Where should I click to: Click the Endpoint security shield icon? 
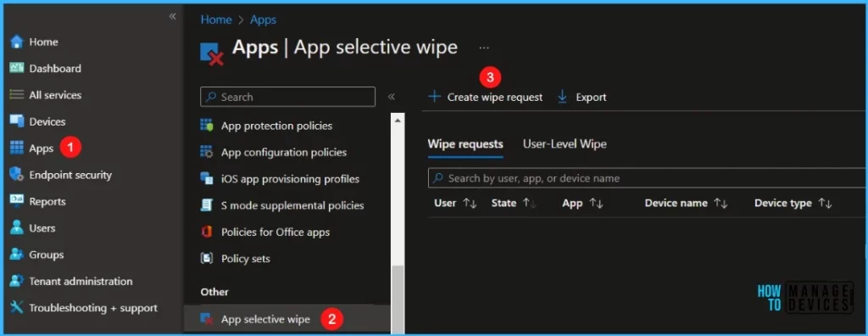pos(17,175)
